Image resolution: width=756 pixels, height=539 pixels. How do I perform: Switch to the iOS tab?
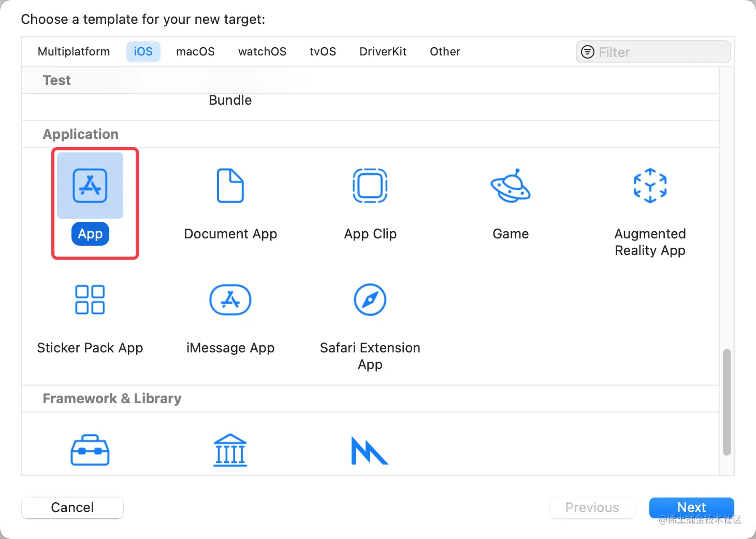pos(143,52)
